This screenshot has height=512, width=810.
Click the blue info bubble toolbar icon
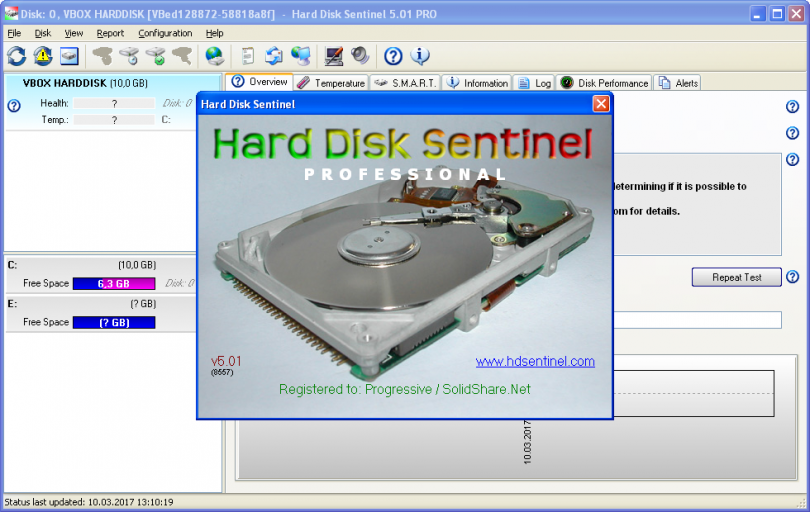click(x=420, y=56)
